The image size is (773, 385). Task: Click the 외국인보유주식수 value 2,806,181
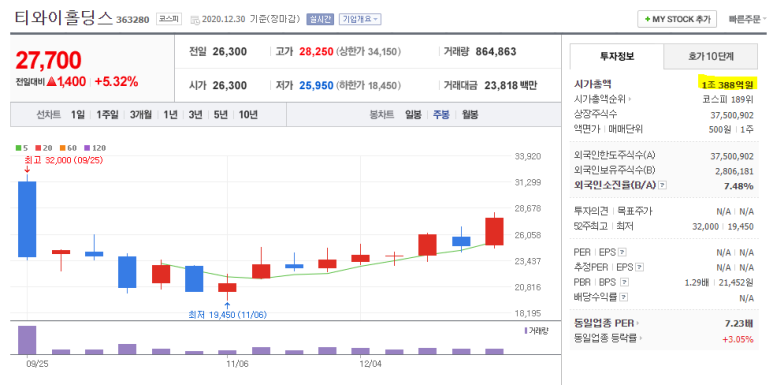point(734,171)
